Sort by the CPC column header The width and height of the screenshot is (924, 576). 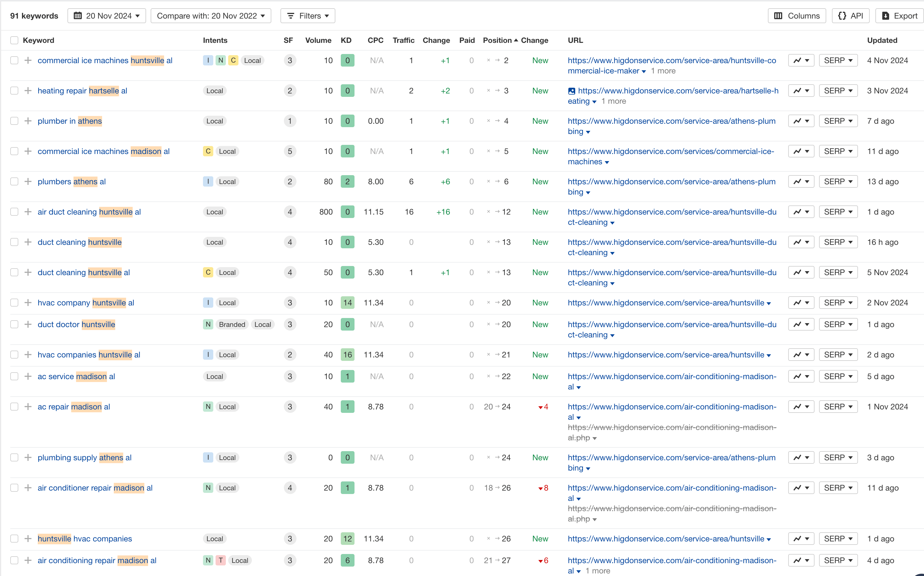pyautogui.click(x=375, y=40)
